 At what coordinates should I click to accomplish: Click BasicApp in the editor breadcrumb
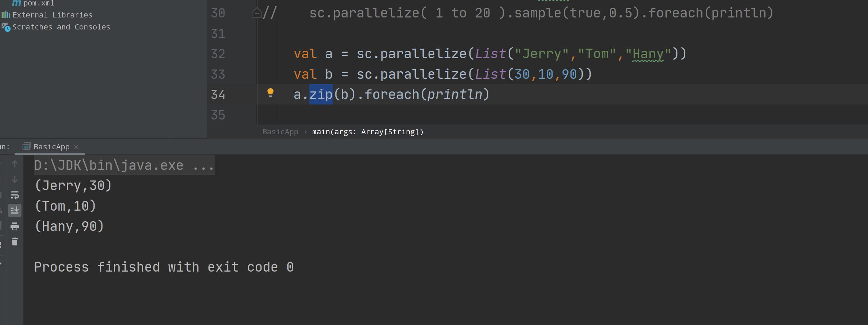click(280, 132)
